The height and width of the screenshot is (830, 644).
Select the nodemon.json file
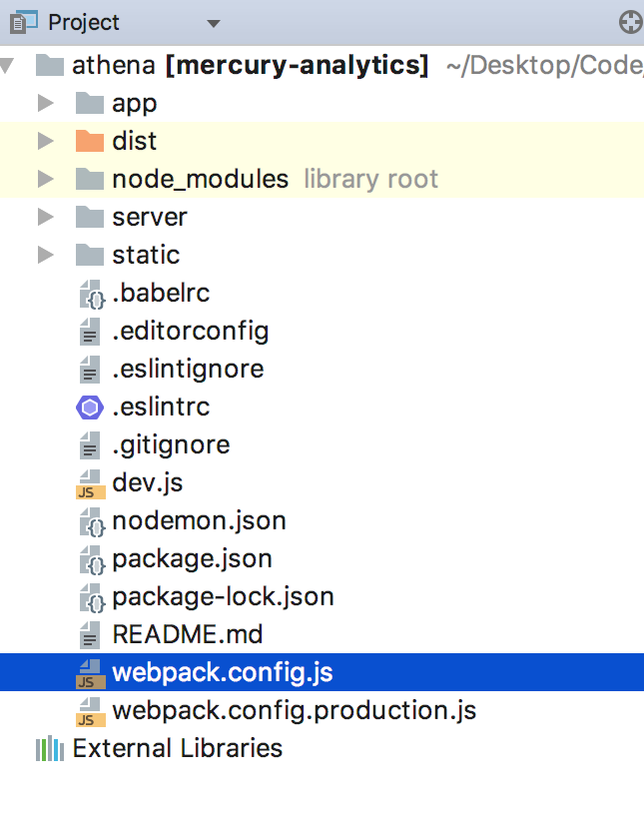(x=199, y=520)
